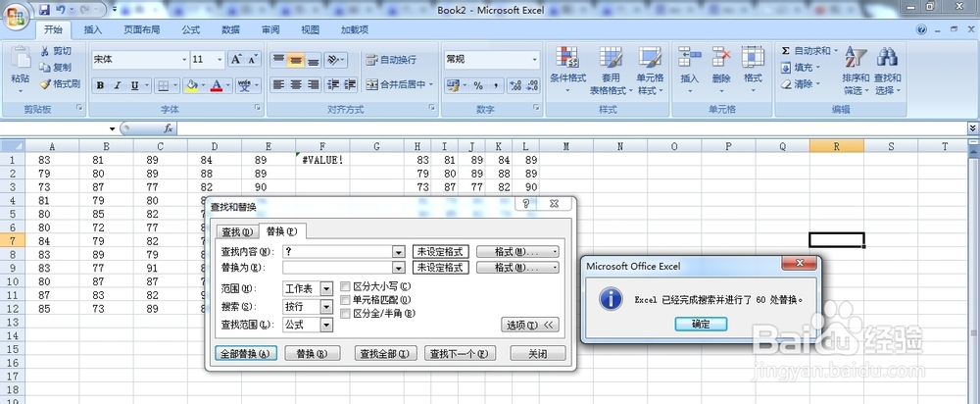Image resolution: width=980 pixels, height=404 pixels.
Task: Click 全部替换 button
Action: (x=246, y=353)
